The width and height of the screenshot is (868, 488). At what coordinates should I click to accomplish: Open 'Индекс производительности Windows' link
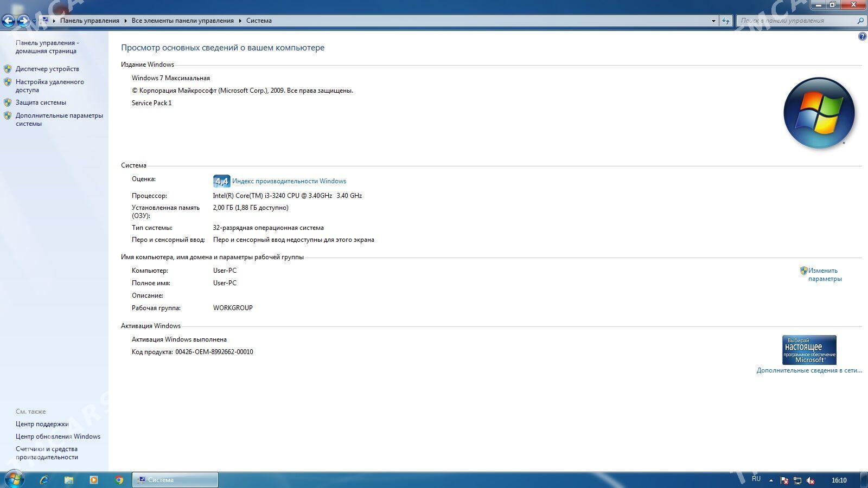(289, 181)
